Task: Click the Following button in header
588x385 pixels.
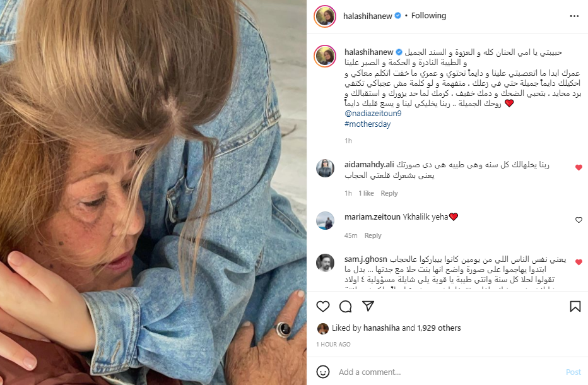Action: click(428, 15)
